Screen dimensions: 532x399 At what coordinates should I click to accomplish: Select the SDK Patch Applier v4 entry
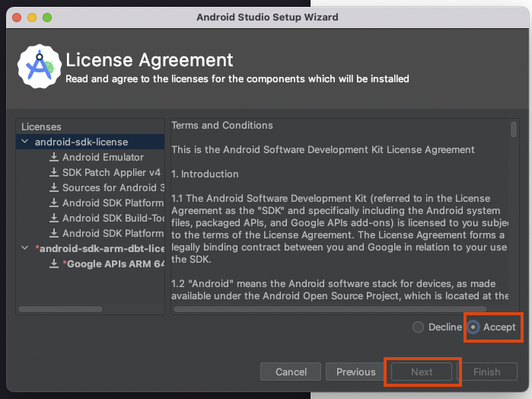pos(111,173)
